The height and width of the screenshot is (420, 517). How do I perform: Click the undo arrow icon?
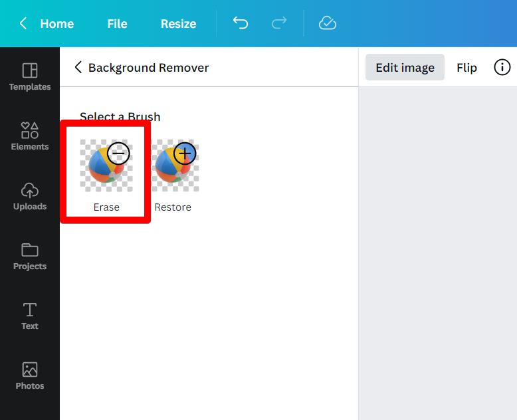coord(240,23)
